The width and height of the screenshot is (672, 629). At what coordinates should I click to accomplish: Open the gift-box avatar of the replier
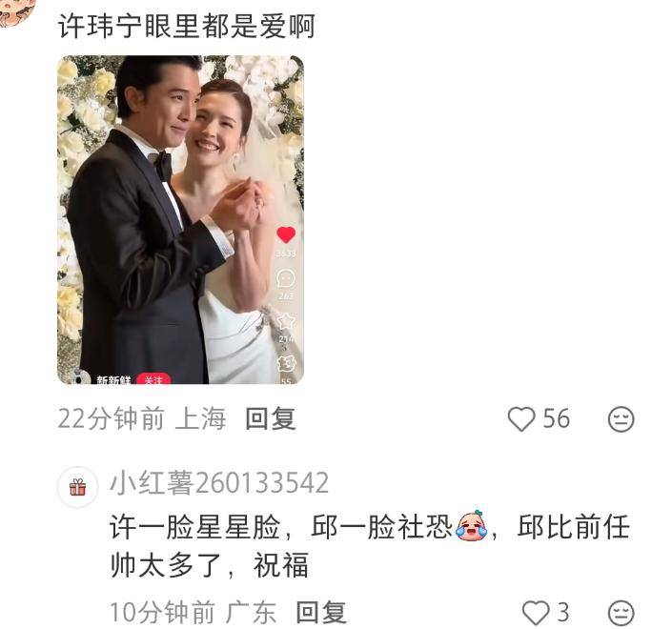click(x=77, y=487)
